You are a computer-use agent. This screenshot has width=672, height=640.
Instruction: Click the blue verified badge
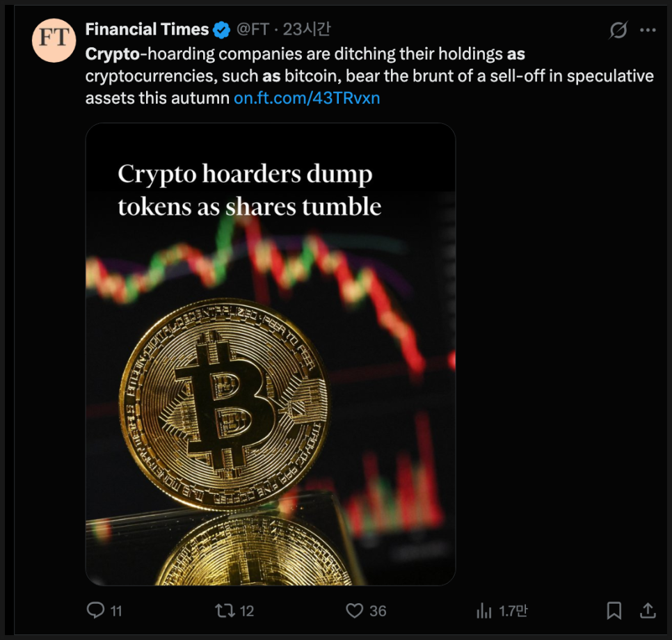click(x=222, y=29)
